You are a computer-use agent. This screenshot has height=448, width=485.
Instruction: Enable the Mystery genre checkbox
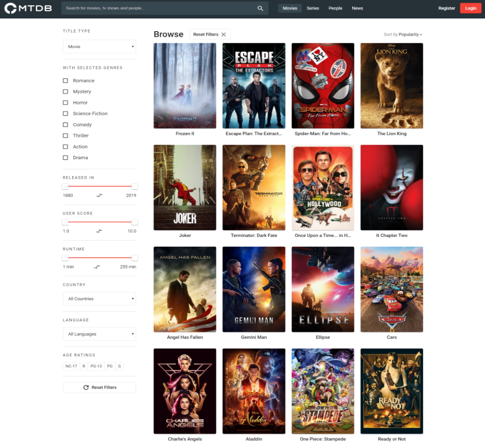[65, 92]
